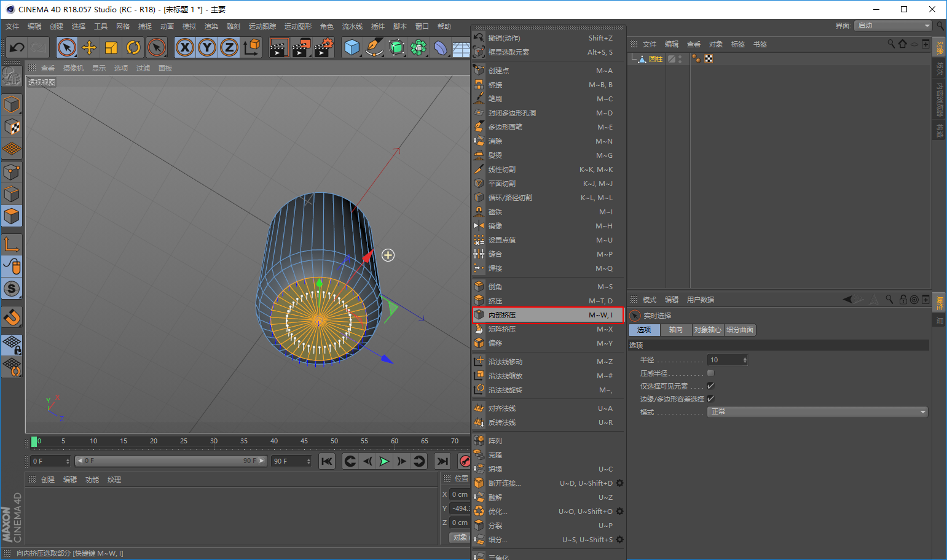Switch to 细分曲面 tab
The height and width of the screenshot is (560, 947).
pyautogui.click(x=740, y=330)
